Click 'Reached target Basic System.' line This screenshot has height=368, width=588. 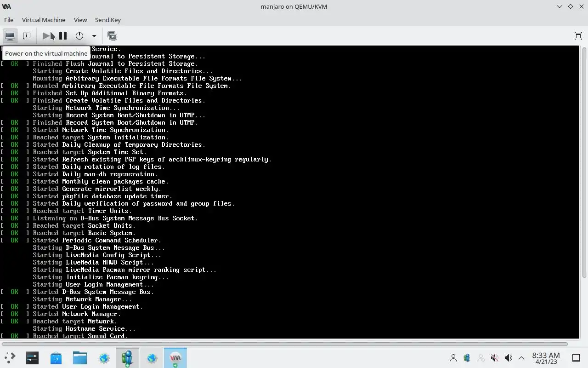84,233
